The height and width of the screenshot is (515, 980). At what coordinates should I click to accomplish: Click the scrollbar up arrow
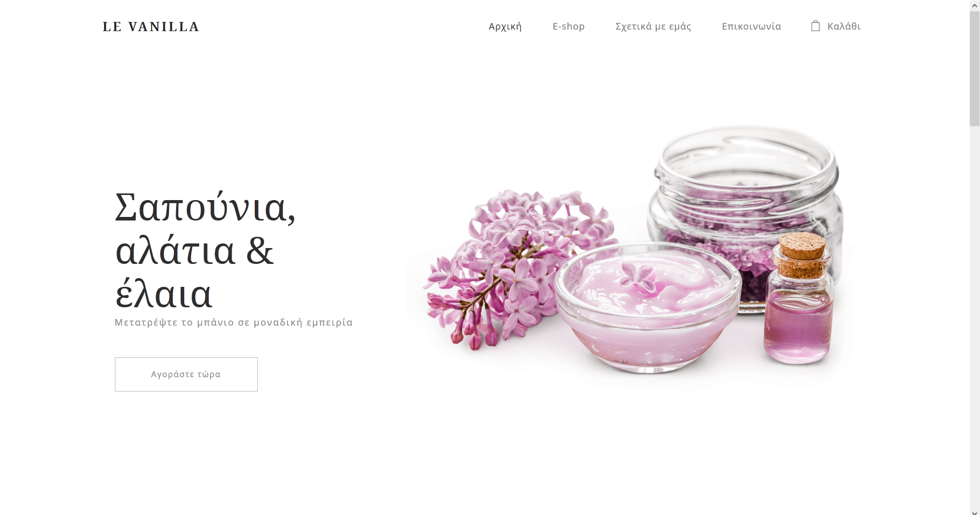tap(974, 5)
